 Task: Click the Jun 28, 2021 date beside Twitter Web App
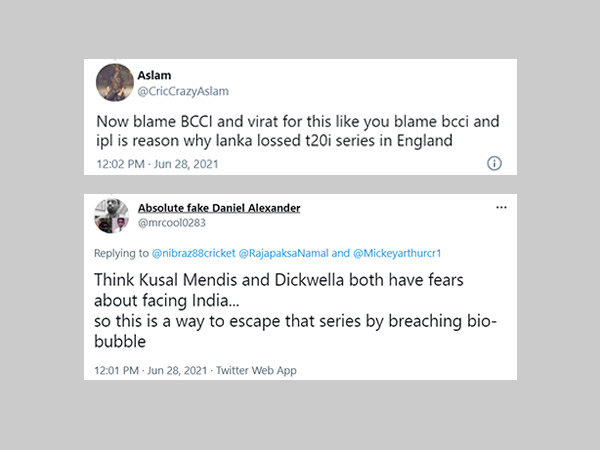click(186, 370)
